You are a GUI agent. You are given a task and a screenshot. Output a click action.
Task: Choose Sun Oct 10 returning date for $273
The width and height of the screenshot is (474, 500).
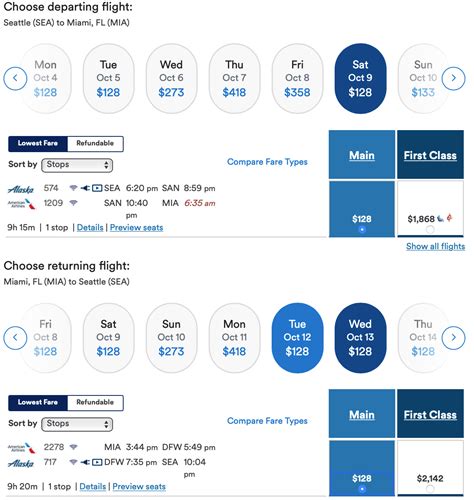click(171, 338)
